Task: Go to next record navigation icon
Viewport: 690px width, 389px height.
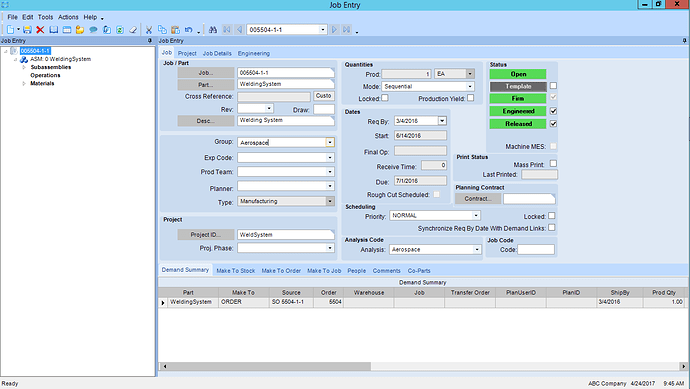Action: click(x=334, y=29)
